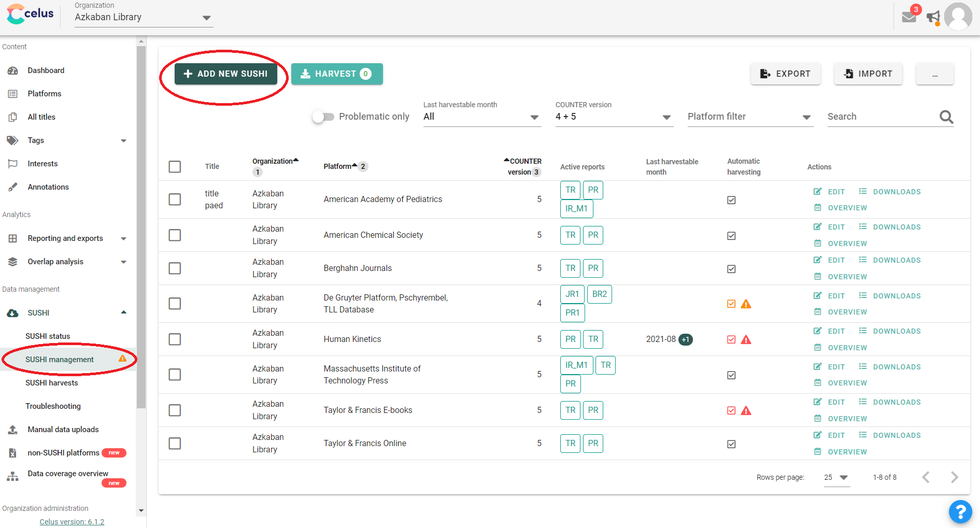Viewport: 980px width, 528px height.
Task: Click the Taylor & Francis E-books warning triangle
Action: 746,410
